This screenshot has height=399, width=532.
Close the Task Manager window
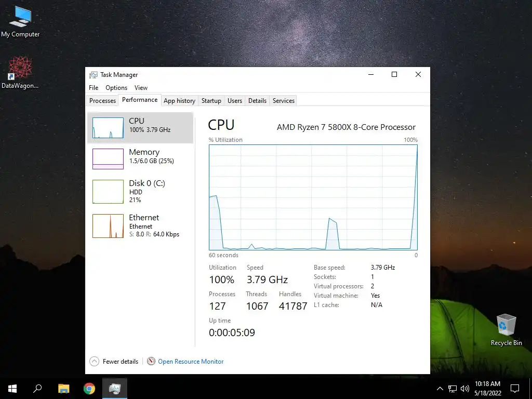(418, 74)
